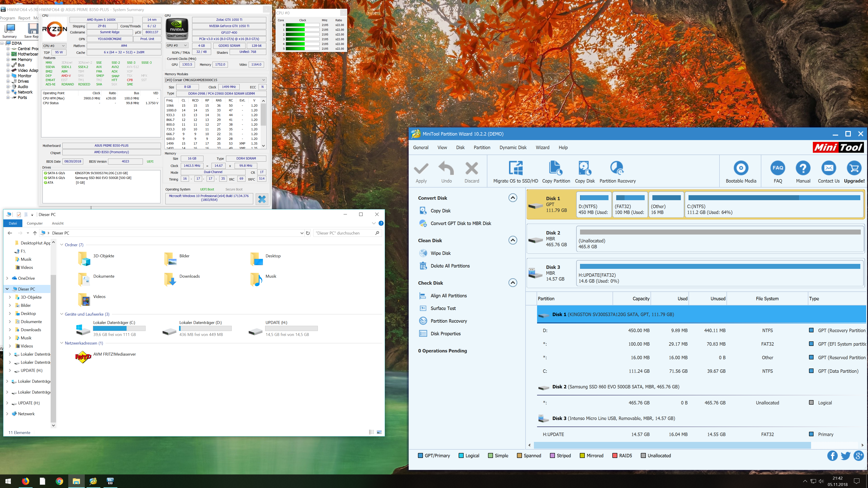Open the Dynamic Disk menu
Screen dimensions: 868x488
tap(512, 148)
